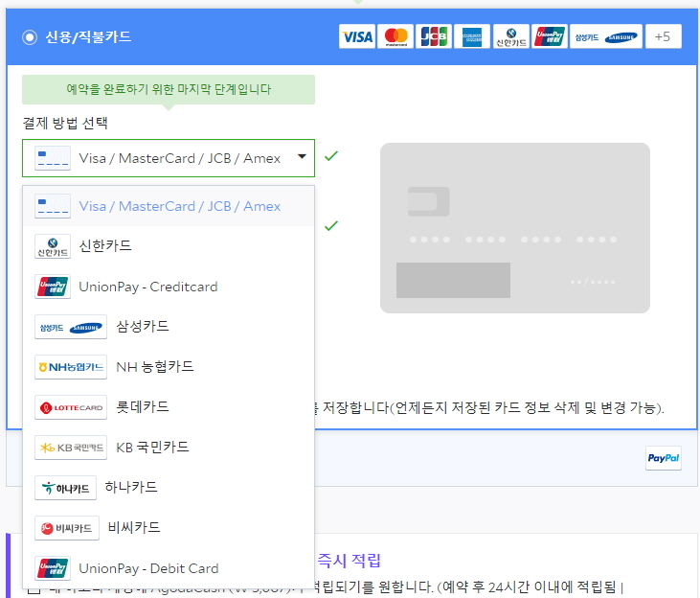Click the 신한카드 logo in dropdown list

[x=53, y=246]
